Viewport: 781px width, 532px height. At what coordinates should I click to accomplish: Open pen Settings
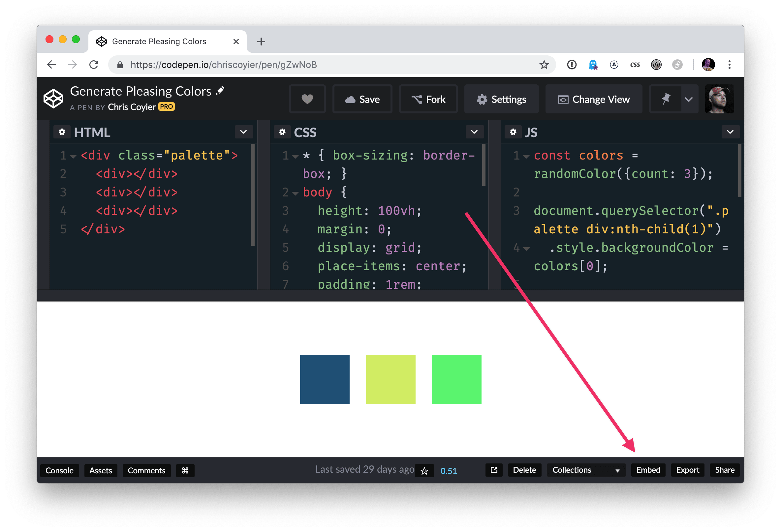[501, 99]
